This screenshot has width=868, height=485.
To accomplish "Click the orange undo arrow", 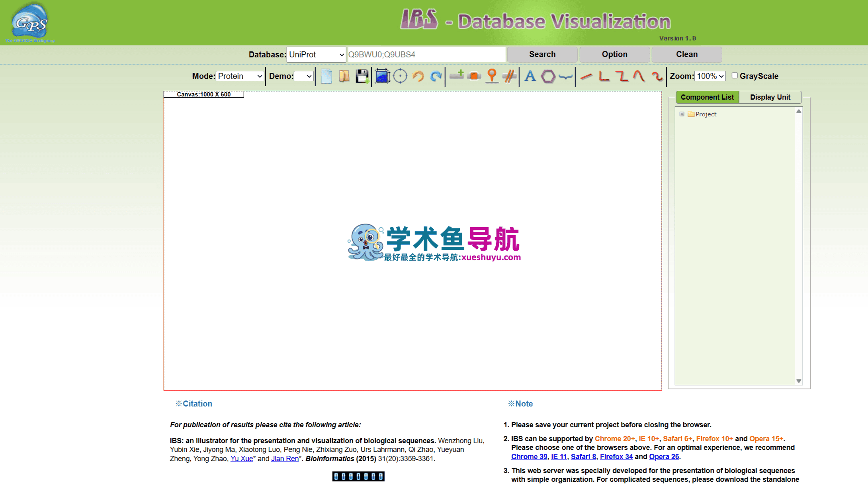I will (x=418, y=76).
